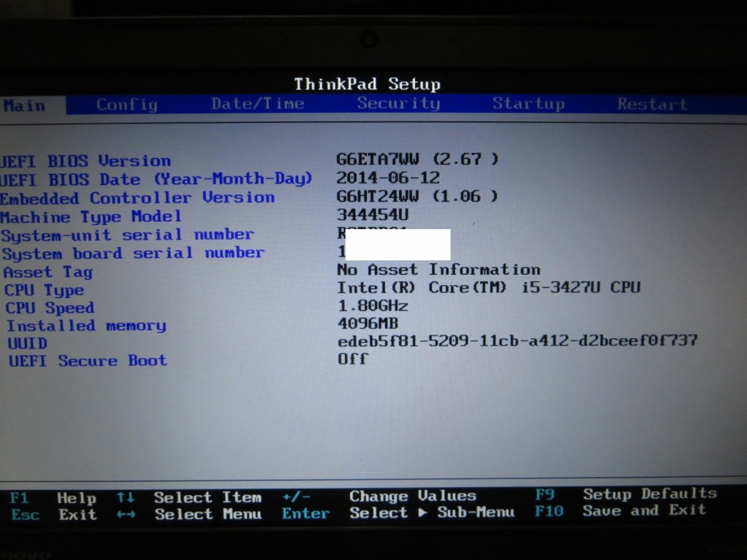This screenshot has width=747, height=560.
Task: Click the Save and Exit legend
Action: [x=644, y=510]
